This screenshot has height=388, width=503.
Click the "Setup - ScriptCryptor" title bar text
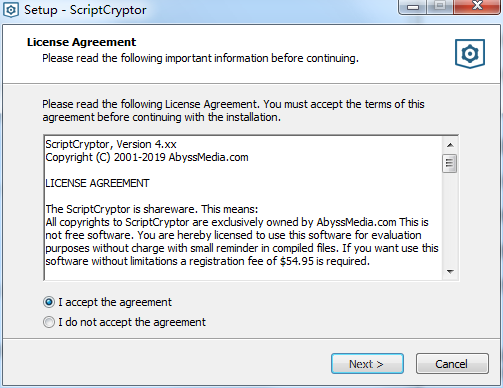point(85,10)
